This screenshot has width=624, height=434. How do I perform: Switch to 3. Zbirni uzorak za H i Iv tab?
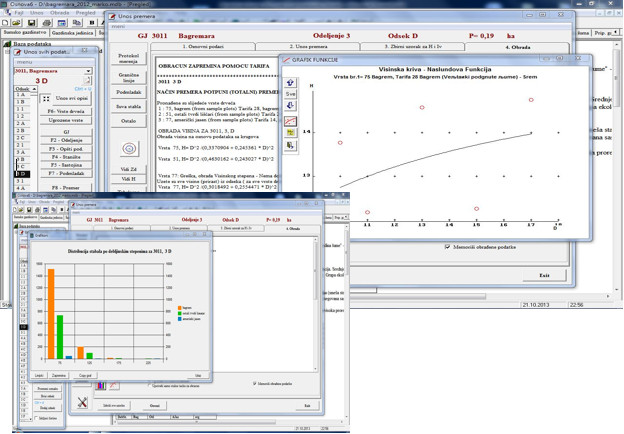(413, 47)
